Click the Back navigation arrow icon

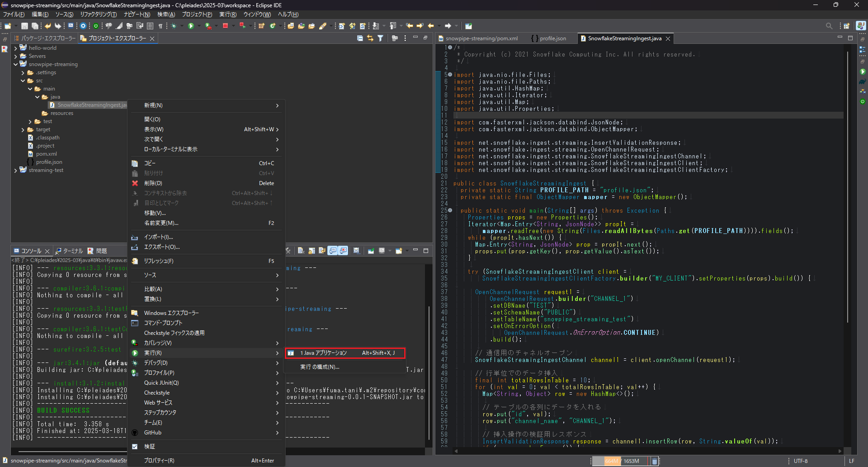(x=431, y=26)
